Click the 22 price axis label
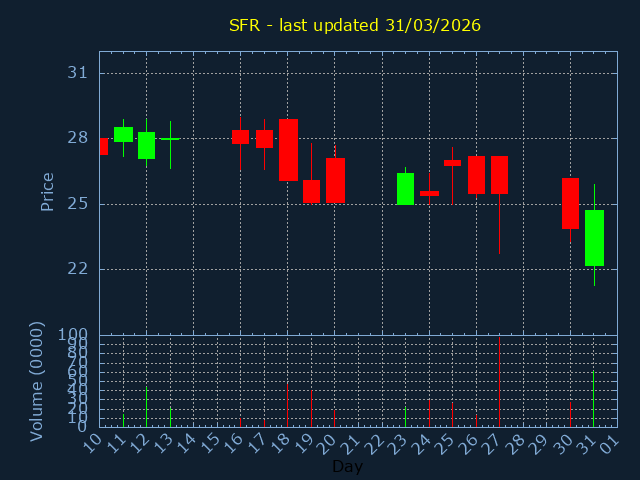Screen dimensions: 640x480 coord(78,269)
